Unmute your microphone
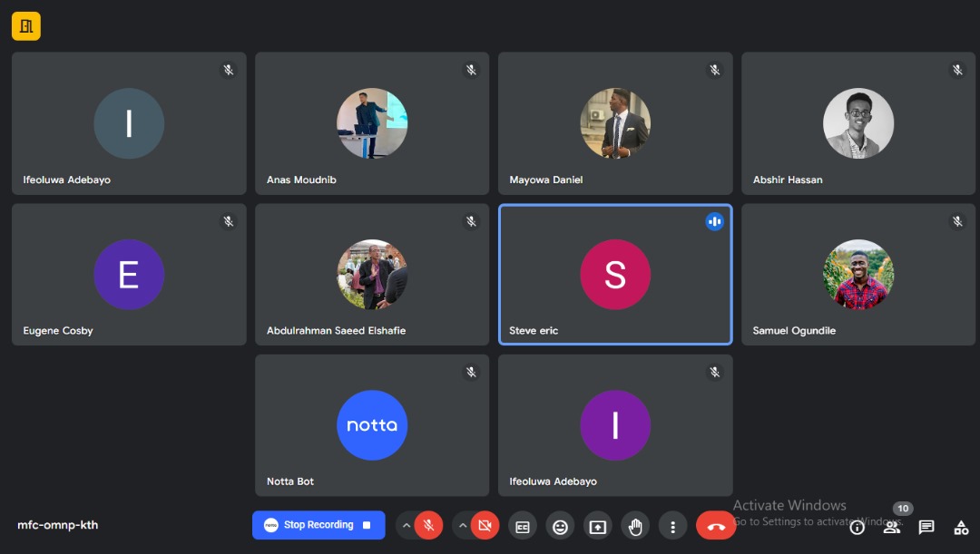This screenshot has width=980, height=554. 427,525
